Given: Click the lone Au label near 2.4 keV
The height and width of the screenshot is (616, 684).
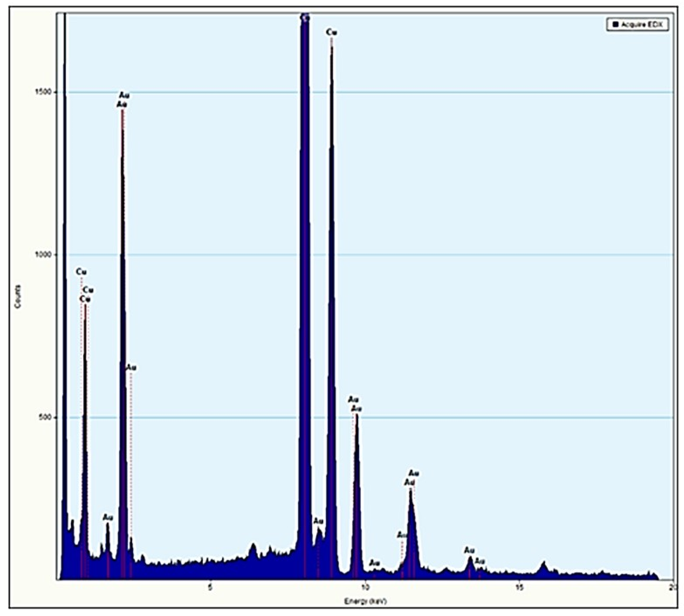Looking at the screenshot, I should tap(131, 367).
